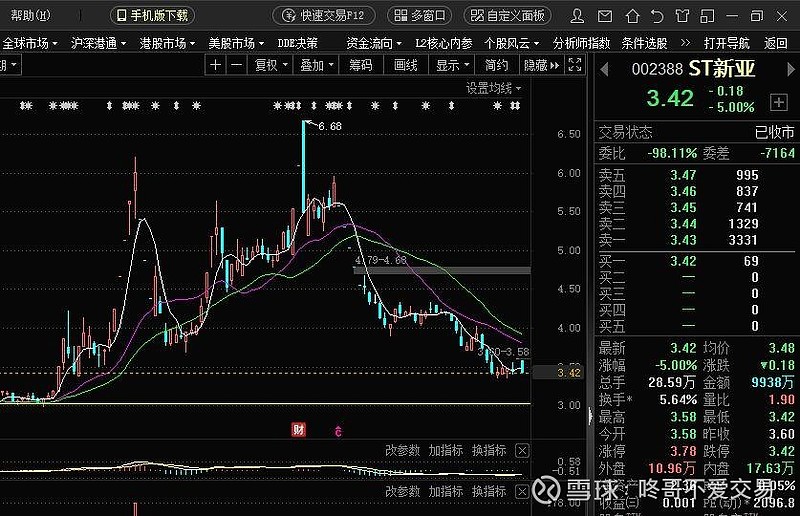
Task: Toggle 筹码 chip distribution view
Action: coord(361,65)
